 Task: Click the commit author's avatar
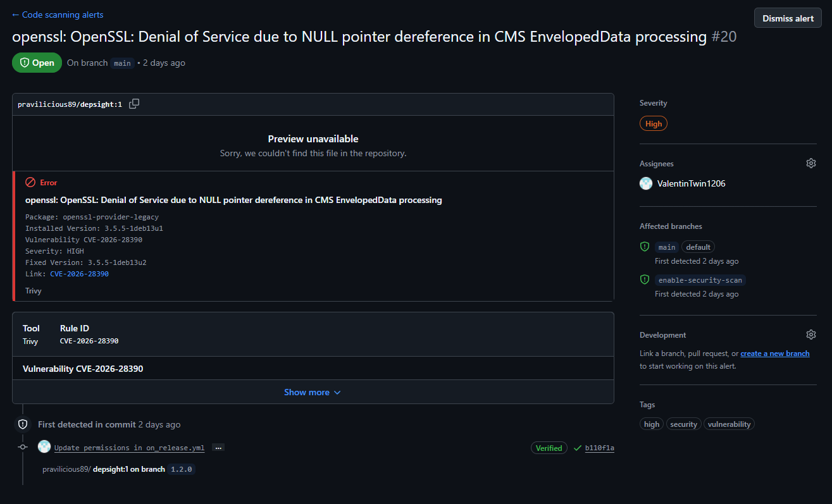[44, 446]
